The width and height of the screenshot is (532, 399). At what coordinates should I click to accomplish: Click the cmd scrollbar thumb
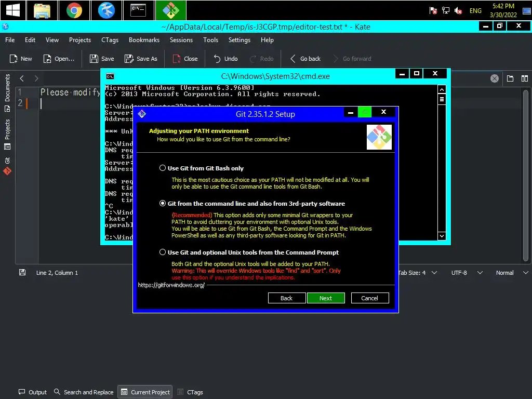tap(442, 99)
